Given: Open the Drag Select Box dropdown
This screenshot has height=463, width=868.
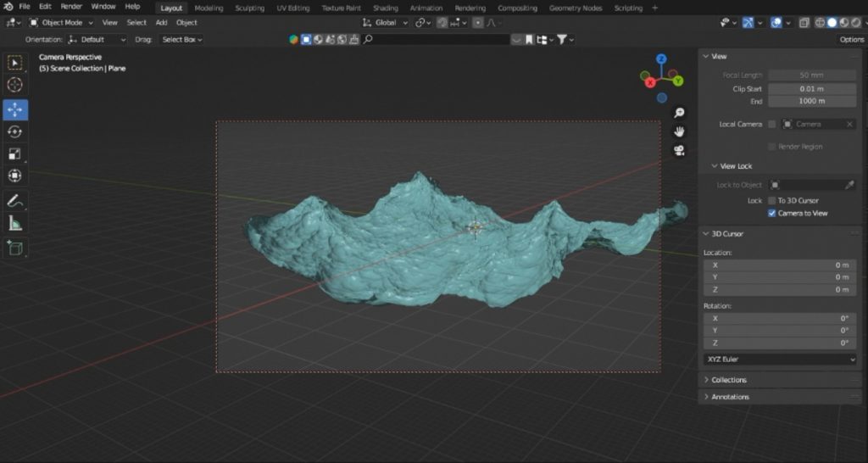Looking at the screenshot, I should point(181,39).
